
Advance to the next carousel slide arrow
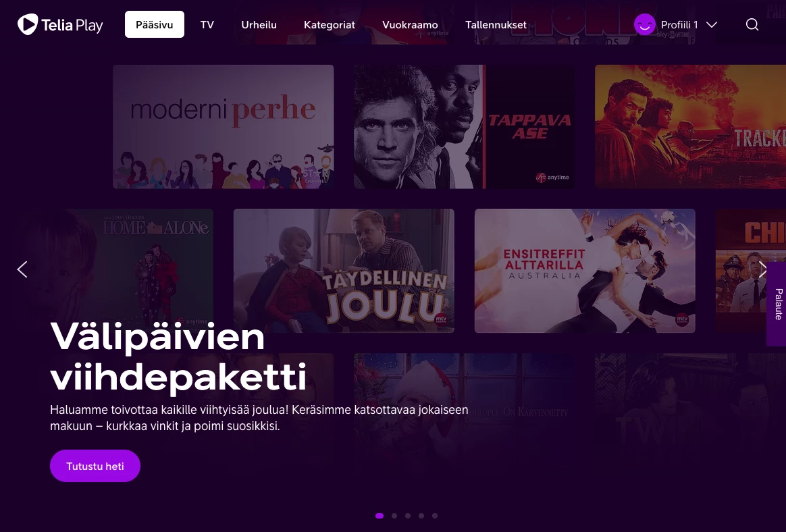(762, 269)
